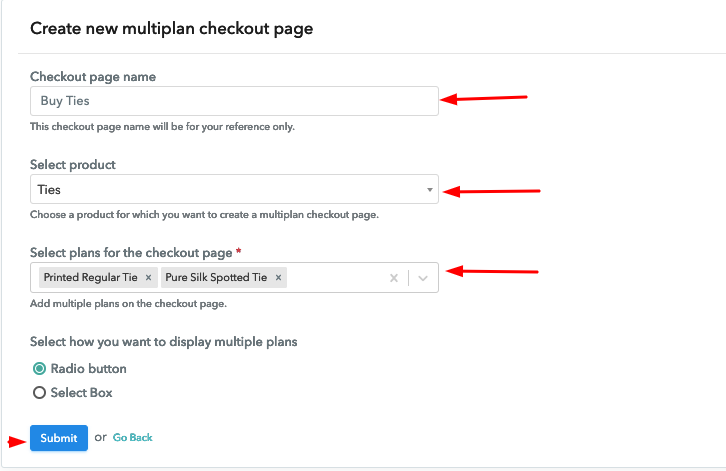Click the "Select Box" option label text
The image size is (726, 471).
click(x=81, y=393)
